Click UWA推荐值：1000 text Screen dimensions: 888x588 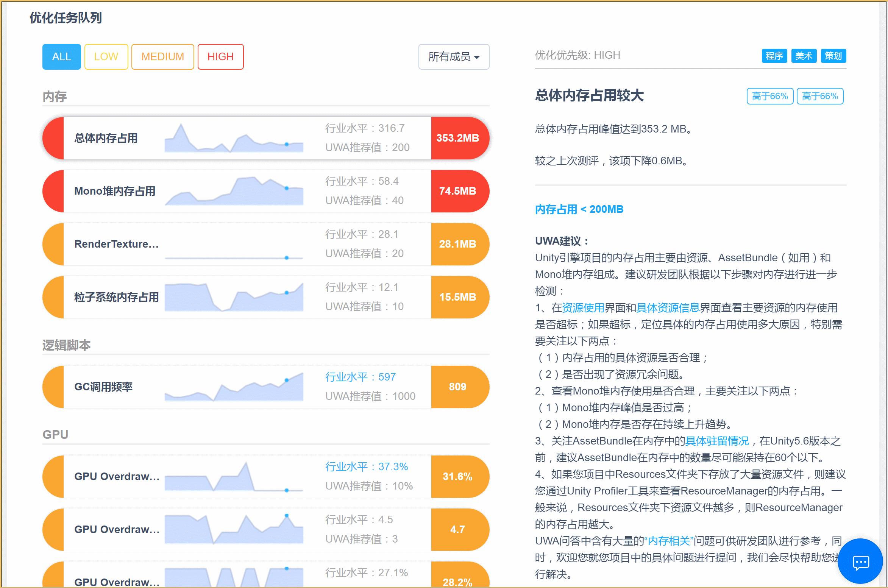[x=370, y=396]
